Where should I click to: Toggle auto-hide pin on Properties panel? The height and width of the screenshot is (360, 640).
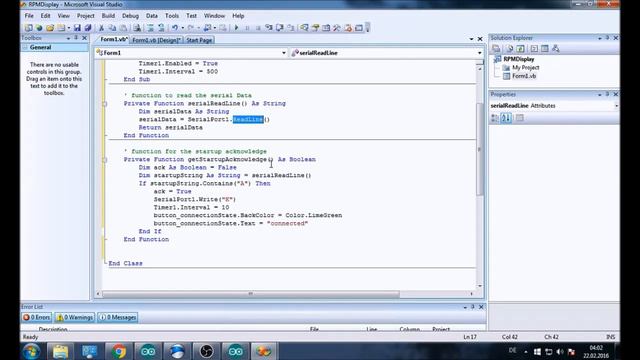coord(607,94)
